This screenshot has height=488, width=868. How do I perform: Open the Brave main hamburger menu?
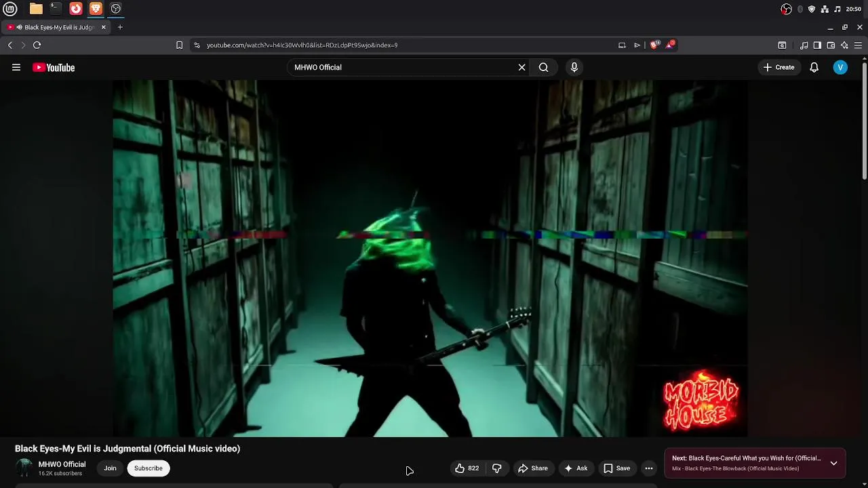coord(858,45)
